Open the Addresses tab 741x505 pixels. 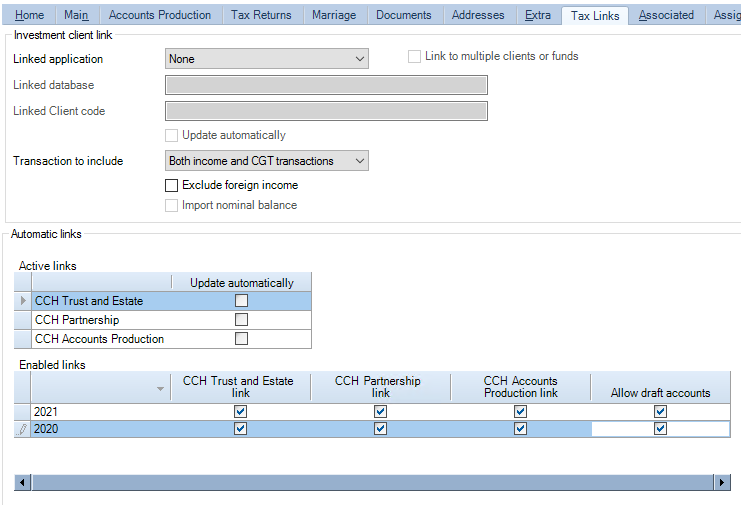click(478, 15)
